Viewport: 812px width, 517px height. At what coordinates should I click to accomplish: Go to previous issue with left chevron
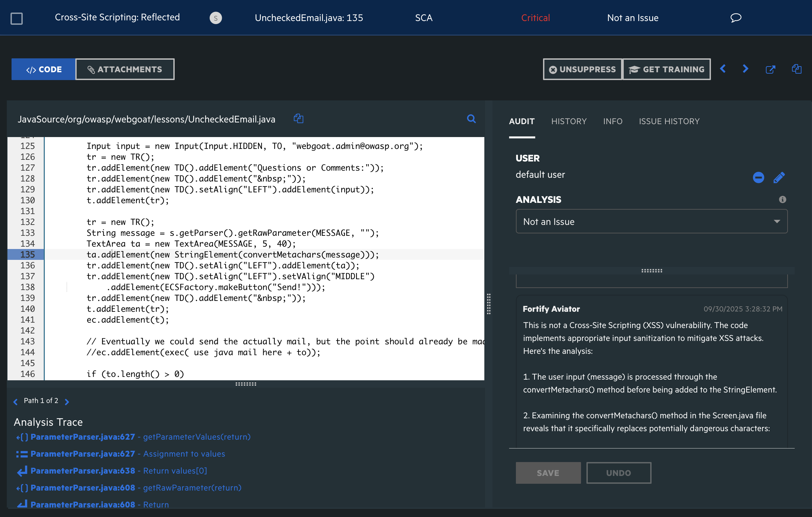pyautogui.click(x=723, y=69)
